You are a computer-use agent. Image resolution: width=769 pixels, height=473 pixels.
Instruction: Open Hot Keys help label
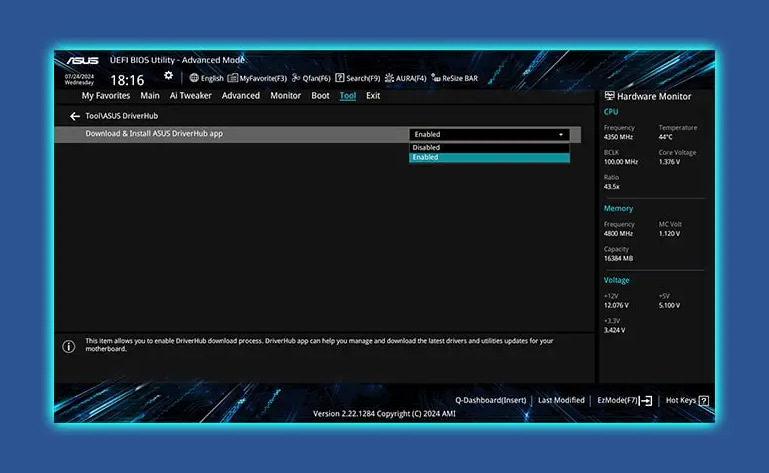point(681,400)
